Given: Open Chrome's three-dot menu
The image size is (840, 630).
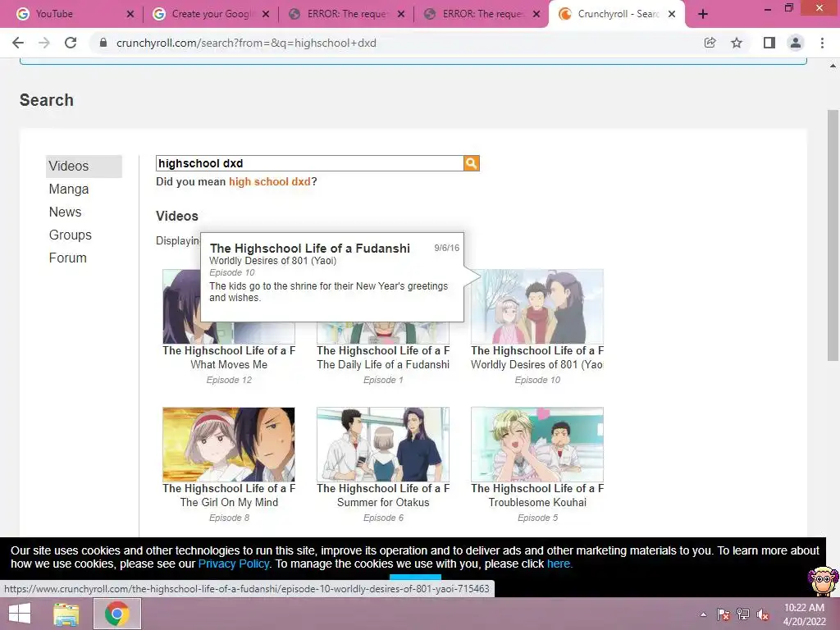Looking at the screenshot, I should tap(822, 43).
